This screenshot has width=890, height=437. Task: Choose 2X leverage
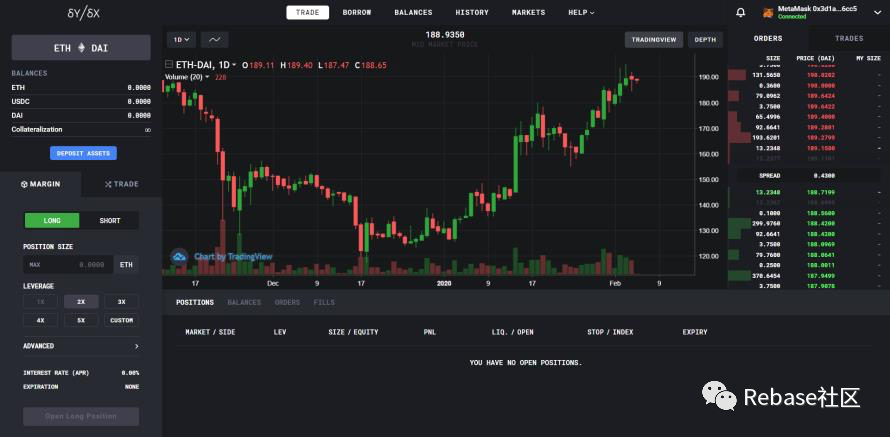(81, 302)
